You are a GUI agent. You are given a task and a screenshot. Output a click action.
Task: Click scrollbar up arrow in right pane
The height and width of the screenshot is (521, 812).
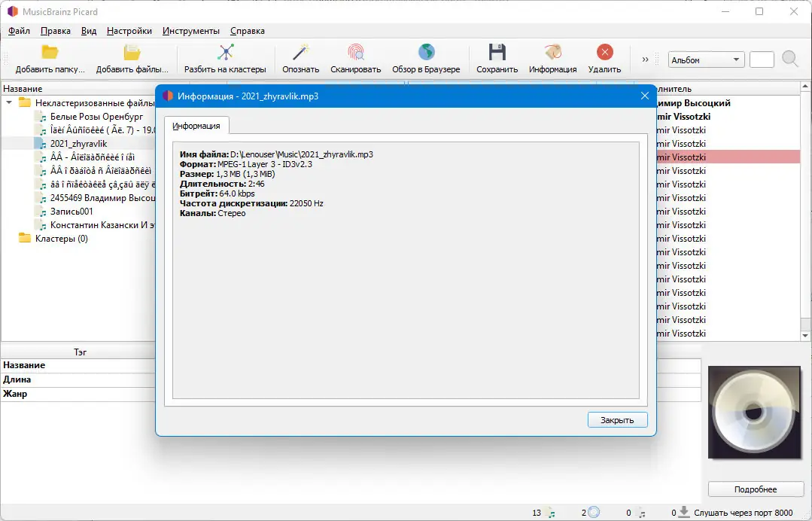[805, 87]
